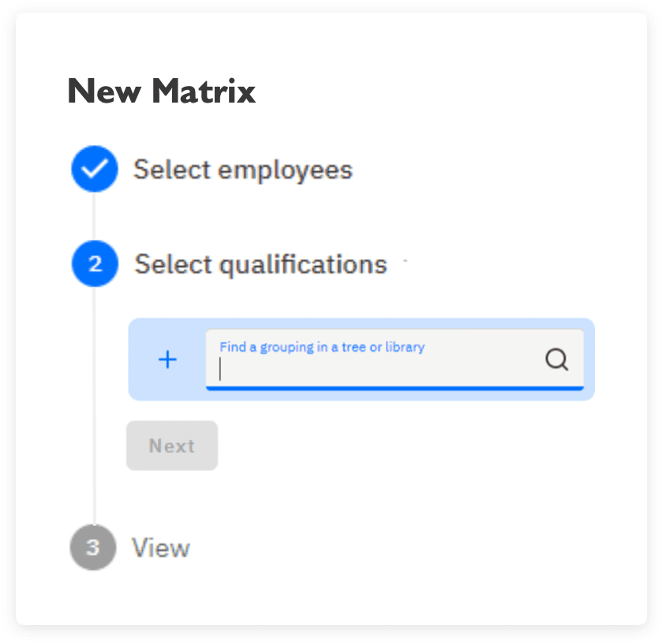
Task: Click light-blue panel area left of plus icon
Action: [x=143, y=359]
